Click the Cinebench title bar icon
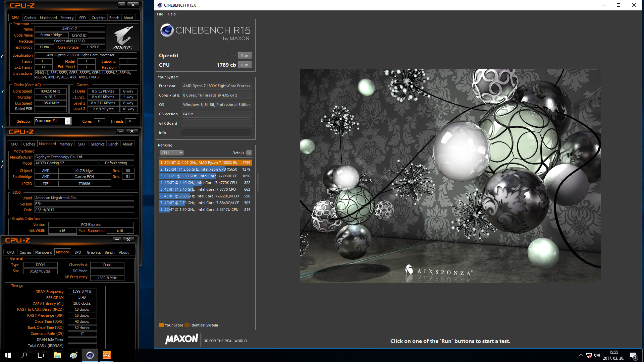 coord(160,5)
